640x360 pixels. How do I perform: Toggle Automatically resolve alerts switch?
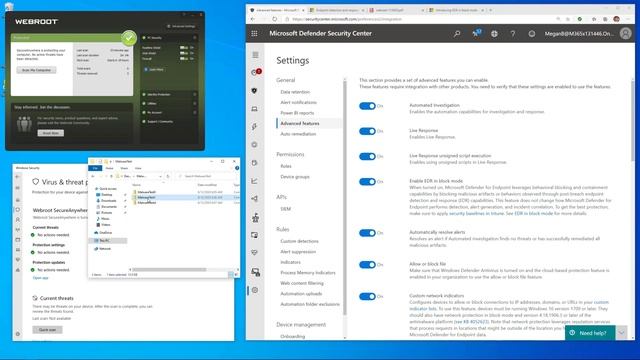(x=367, y=233)
